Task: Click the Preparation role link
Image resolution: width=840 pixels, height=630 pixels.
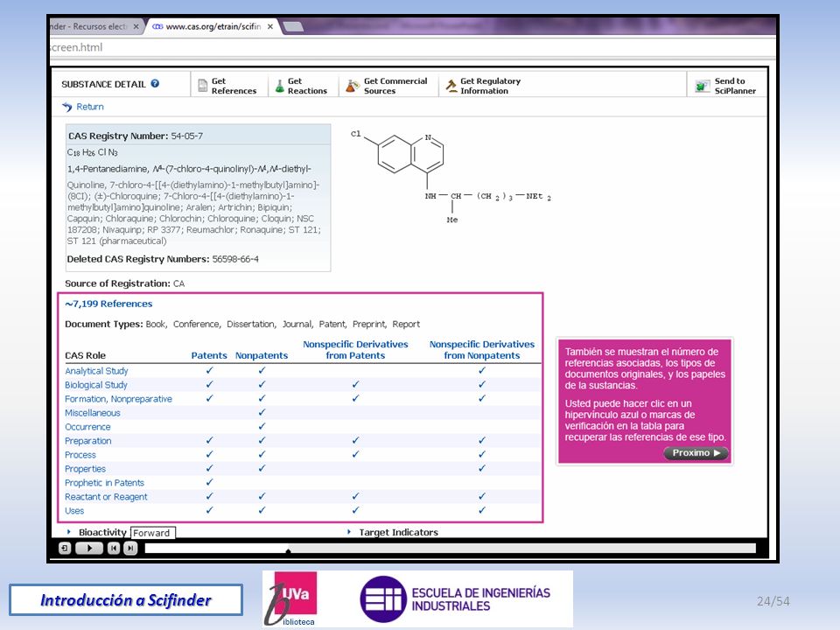Action: click(x=88, y=440)
